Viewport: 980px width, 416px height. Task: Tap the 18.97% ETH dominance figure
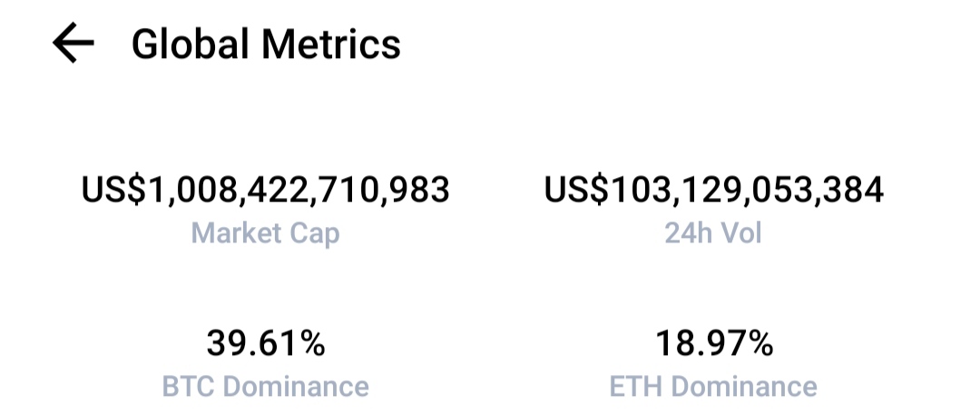[714, 343]
